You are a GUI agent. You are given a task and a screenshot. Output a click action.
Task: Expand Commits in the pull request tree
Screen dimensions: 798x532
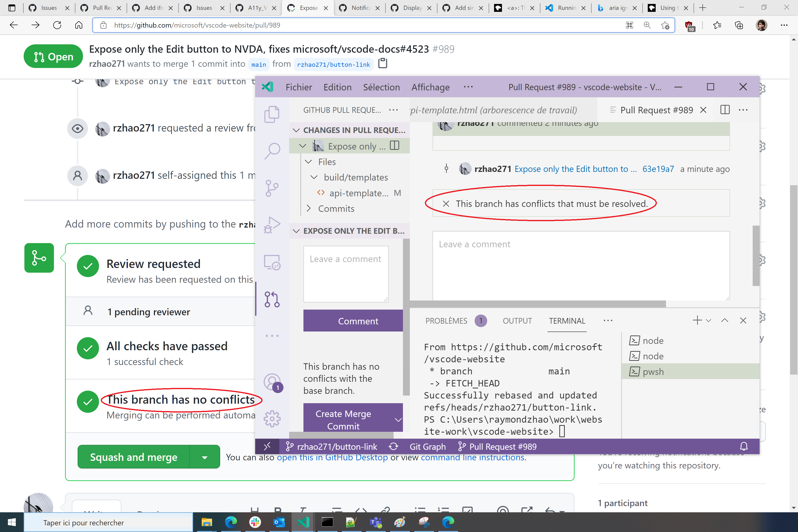tap(309, 208)
